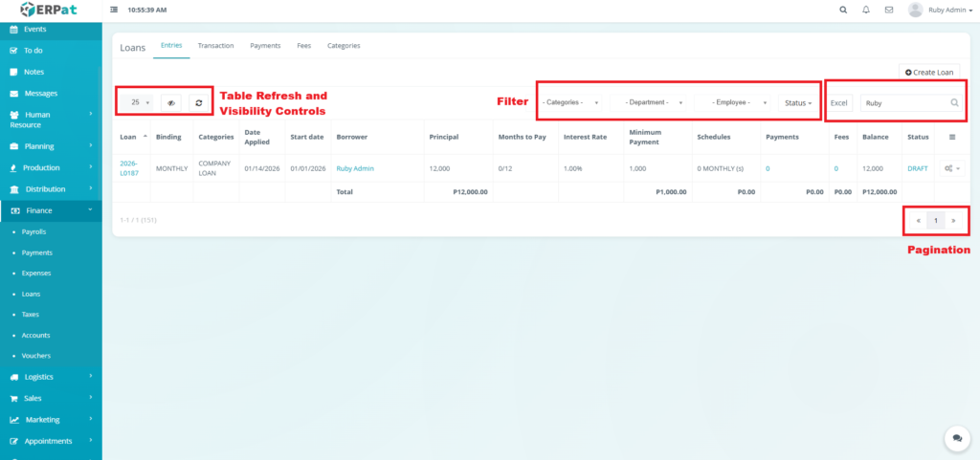The image size is (980, 460).
Task: Click the search magnifier in top bar
Action: pyautogui.click(x=843, y=10)
